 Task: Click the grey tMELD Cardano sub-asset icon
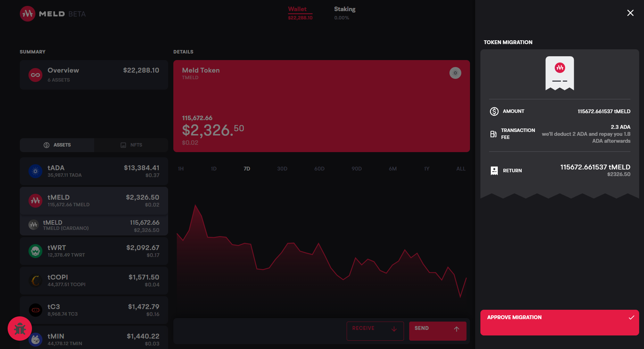pyautogui.click(x=33, y=225)
